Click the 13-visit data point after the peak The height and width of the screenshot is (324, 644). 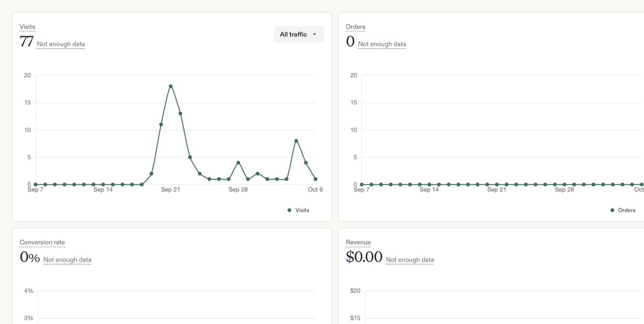tap(180, 113)
